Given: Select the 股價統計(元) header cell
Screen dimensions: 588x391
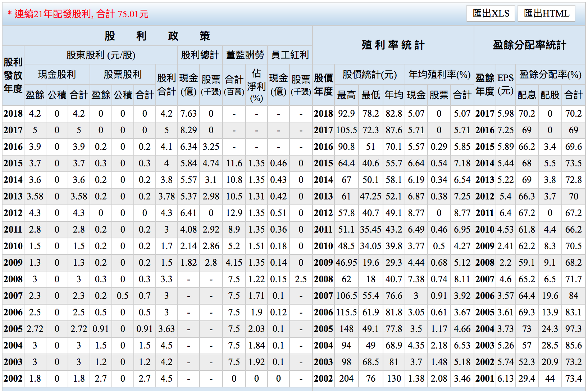Looking at the screenshot, I should point(369,75).
